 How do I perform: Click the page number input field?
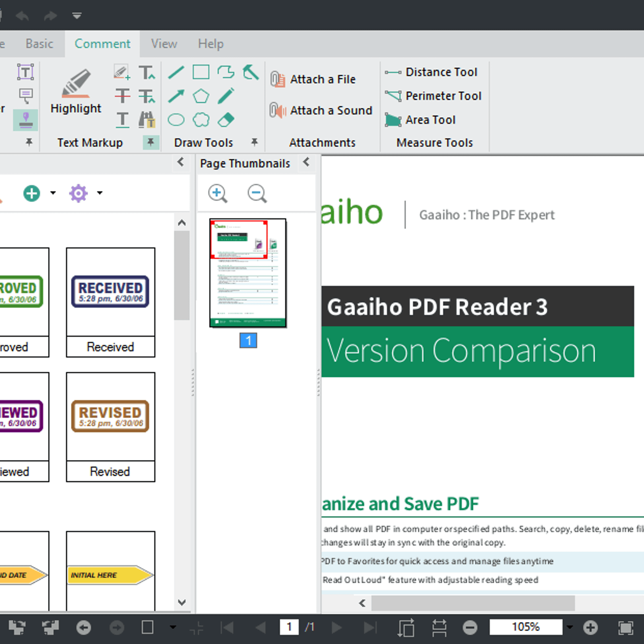[289, 627]
